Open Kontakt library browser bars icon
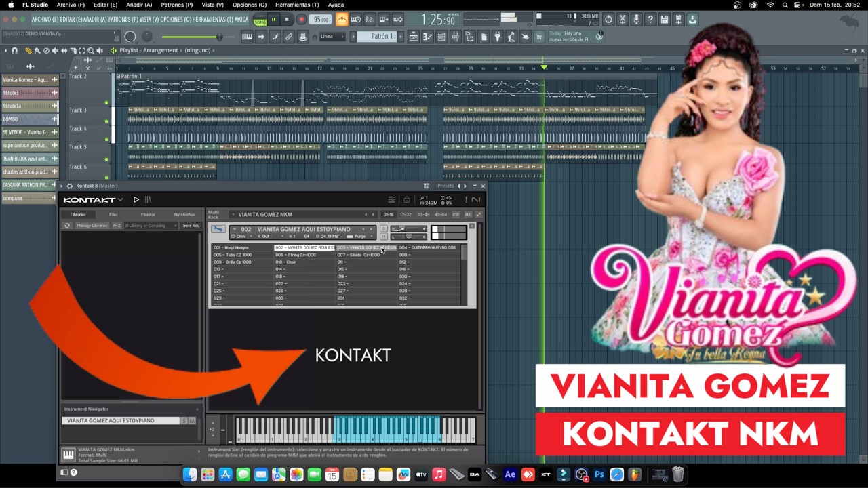The image size is (868, 488). (x=148, y=200)
